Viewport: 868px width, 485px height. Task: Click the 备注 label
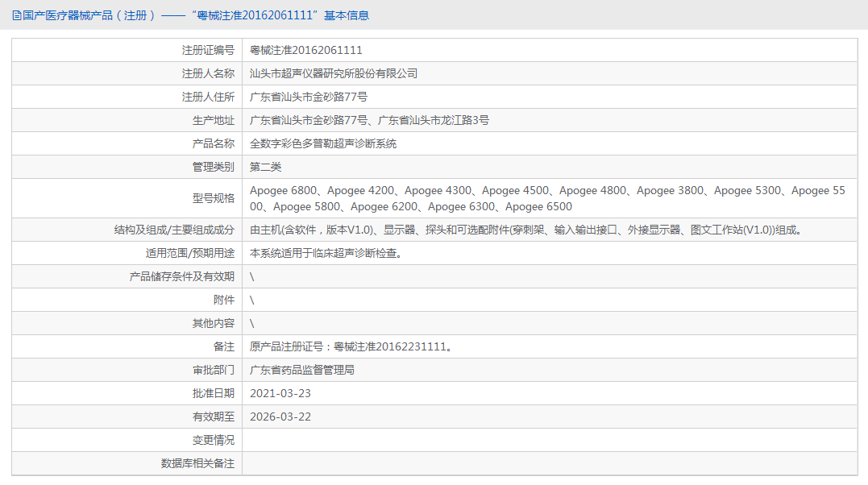coord(223,346)
